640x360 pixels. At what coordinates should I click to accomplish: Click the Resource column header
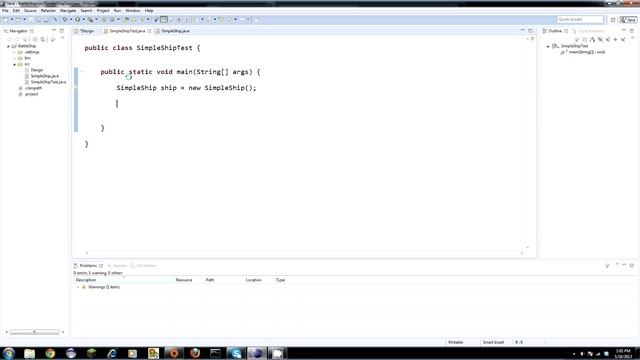188,280
